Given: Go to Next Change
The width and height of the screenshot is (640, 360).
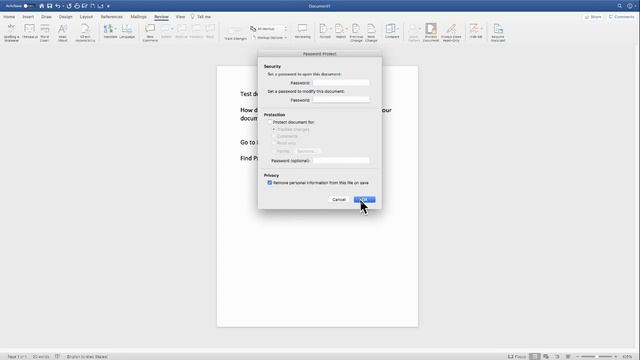Looking at the screenshot, I should tap(371, 33).
